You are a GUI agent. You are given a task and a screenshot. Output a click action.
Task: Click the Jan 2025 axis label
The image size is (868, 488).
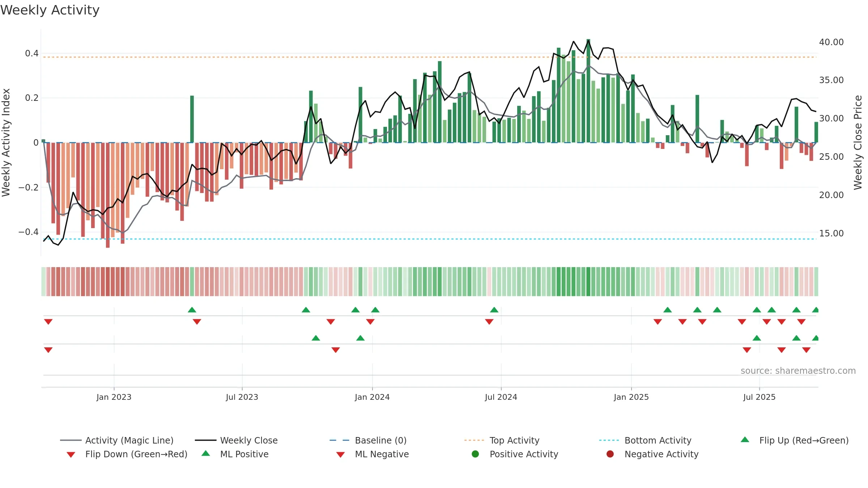[x=631, y=397]
